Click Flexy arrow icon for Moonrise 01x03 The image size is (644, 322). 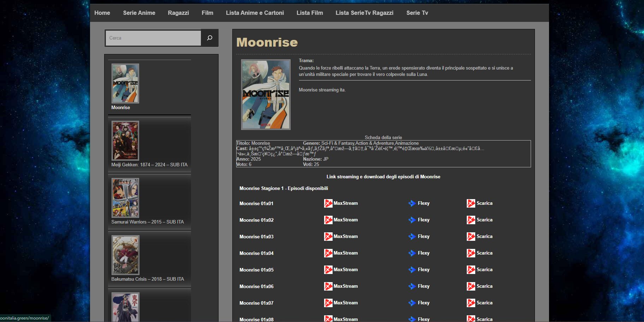point(412,237)
